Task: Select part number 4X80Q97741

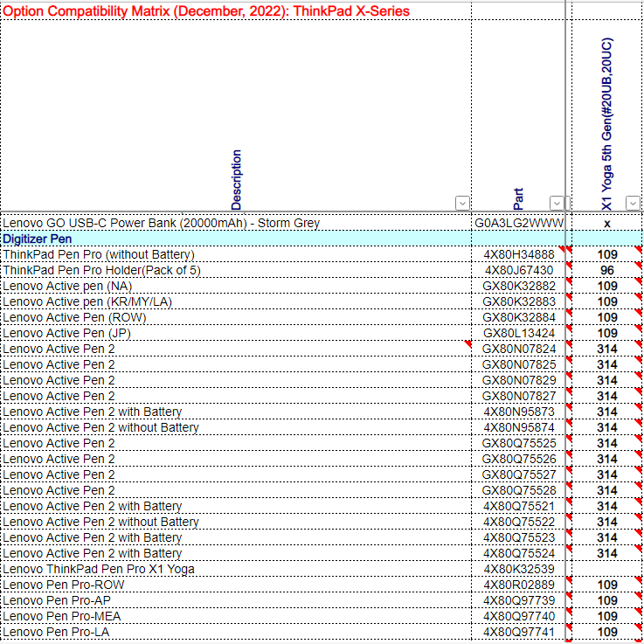Action: click(x=519, y=632)
